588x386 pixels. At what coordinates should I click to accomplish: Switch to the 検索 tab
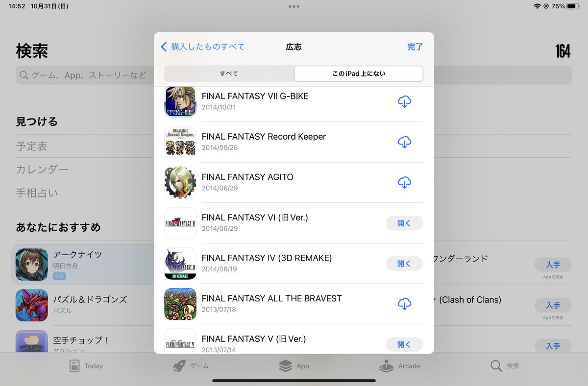[x=505, y=366]
